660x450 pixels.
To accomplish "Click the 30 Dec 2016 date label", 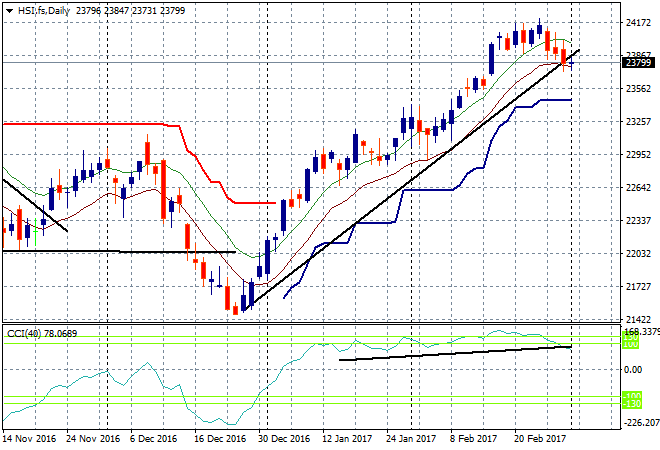I will (284, 439).
